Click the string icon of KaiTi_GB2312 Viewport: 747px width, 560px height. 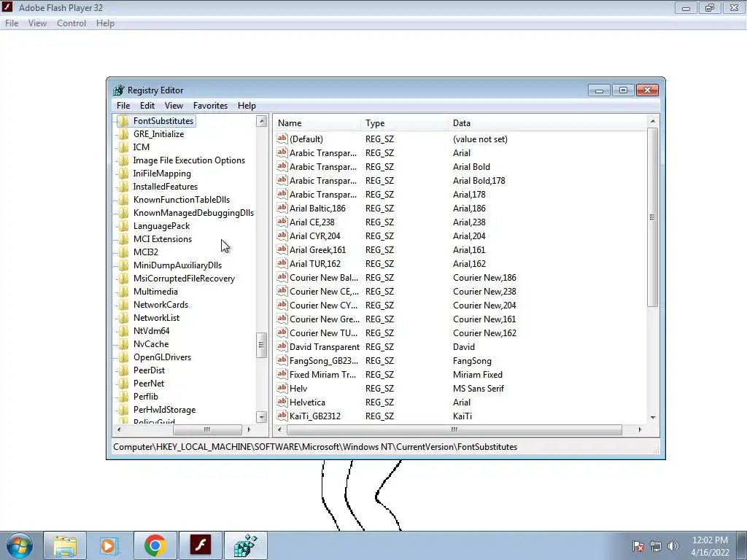click(282, 415)
